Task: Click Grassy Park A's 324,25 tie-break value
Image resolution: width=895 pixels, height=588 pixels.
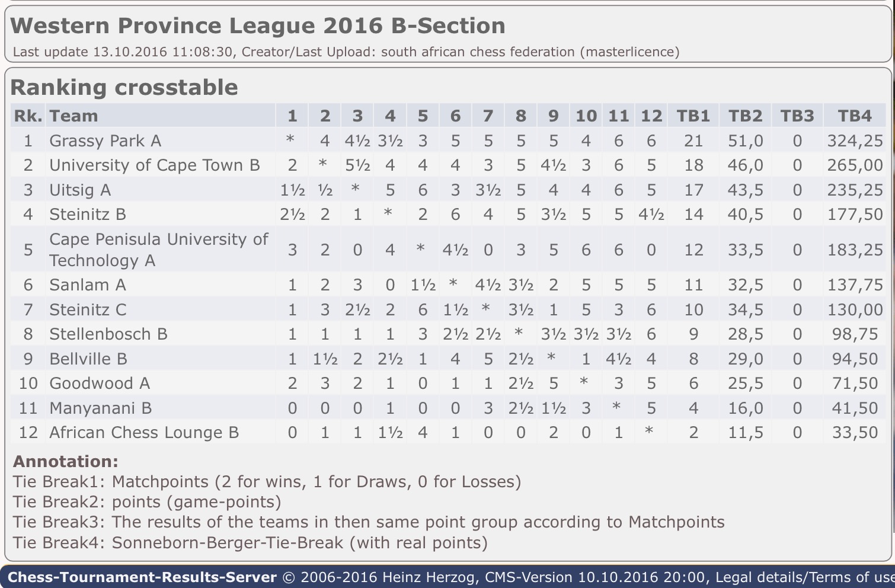Action: click(x=855, y=141)
